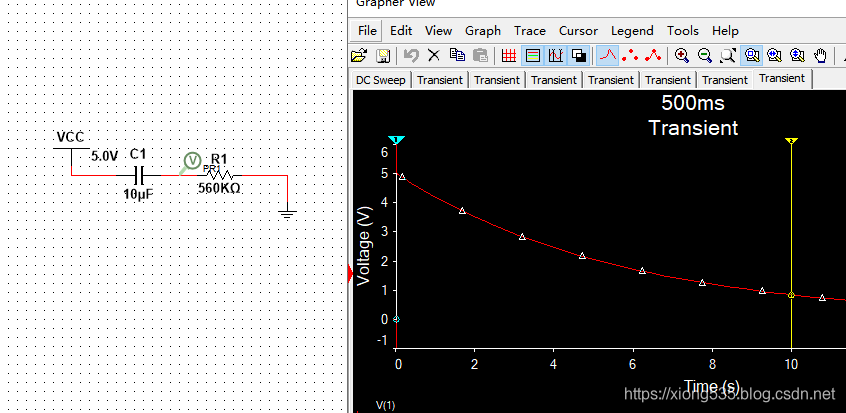846x413 pixels.
Task: Select the Show Lines trace style
Action: tap(609, 55)
